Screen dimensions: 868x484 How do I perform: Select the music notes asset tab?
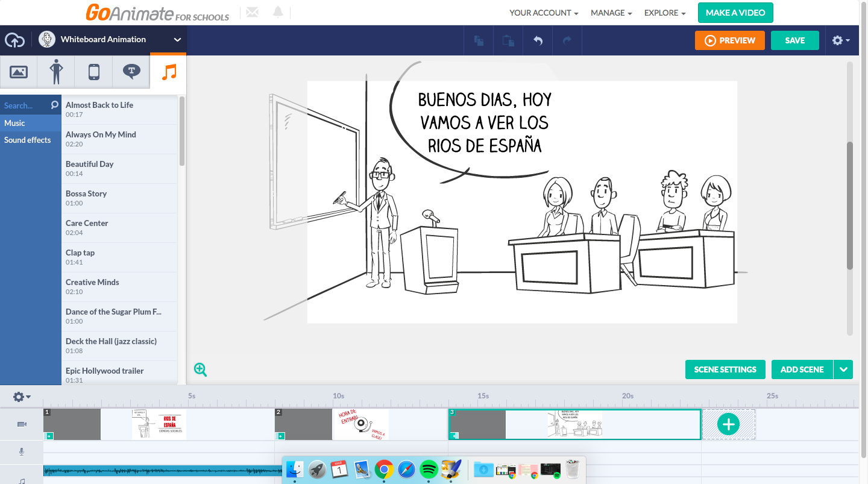[x=168, y=72]
